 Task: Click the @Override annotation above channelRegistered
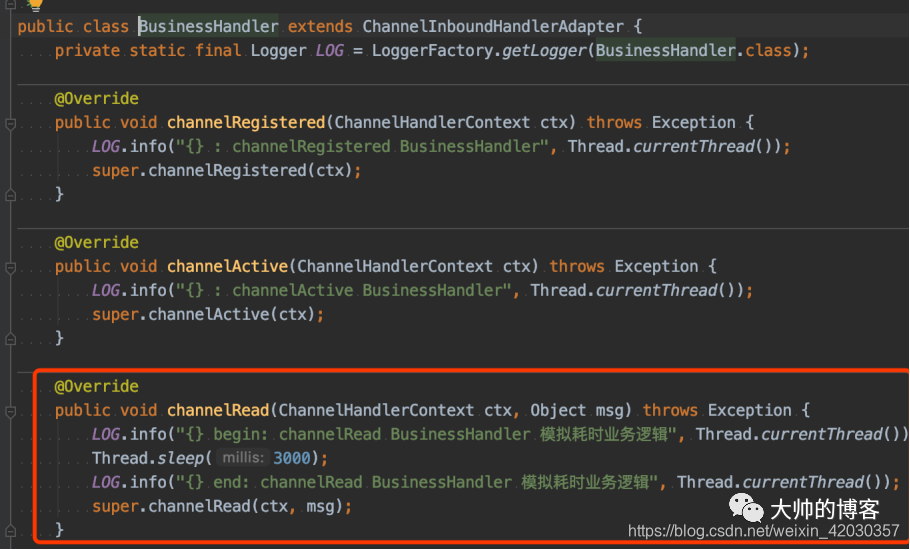point(96,99)
